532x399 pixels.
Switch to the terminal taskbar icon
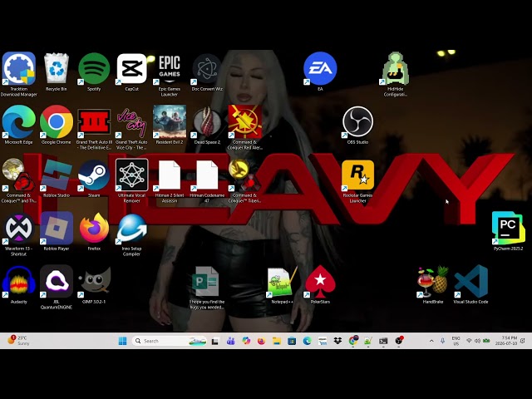coord(383,341)
